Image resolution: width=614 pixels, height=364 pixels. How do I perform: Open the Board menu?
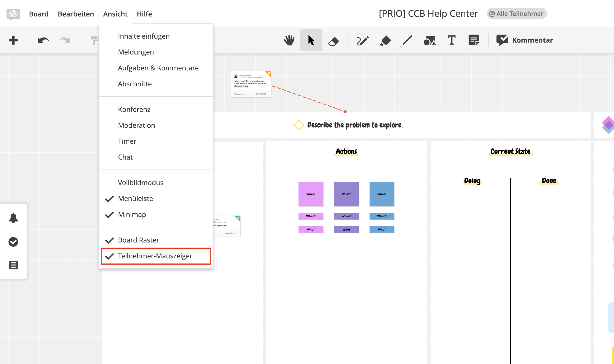point(39,14)
